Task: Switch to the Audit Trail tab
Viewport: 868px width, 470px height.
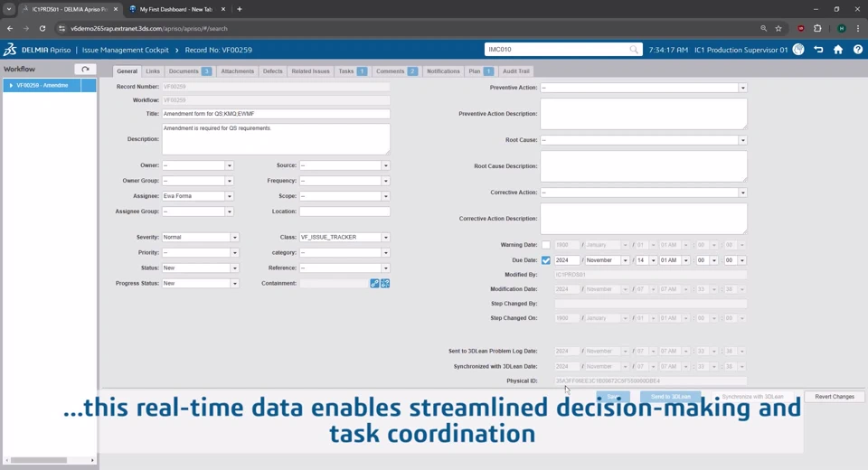Action: (516, 71)
